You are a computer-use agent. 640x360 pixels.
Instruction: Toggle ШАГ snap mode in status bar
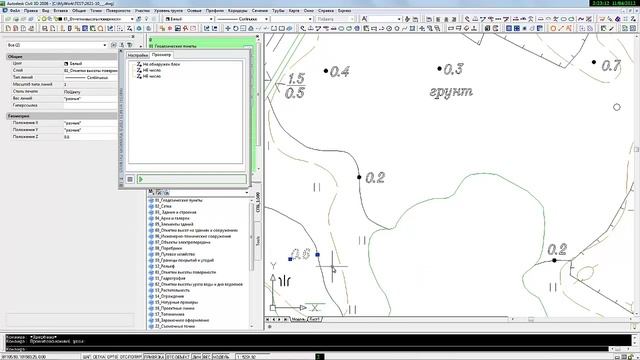tap(87, 357)
